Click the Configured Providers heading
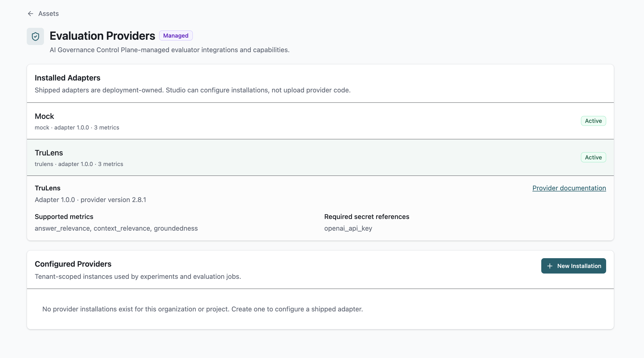This screenshot has height=358, width=644. [73, 264]
